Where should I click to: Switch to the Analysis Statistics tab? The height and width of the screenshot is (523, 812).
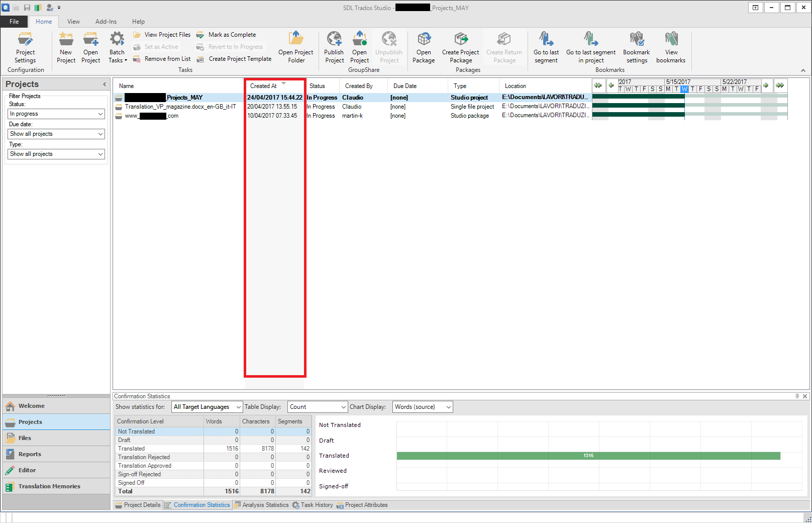click(261, 505)
